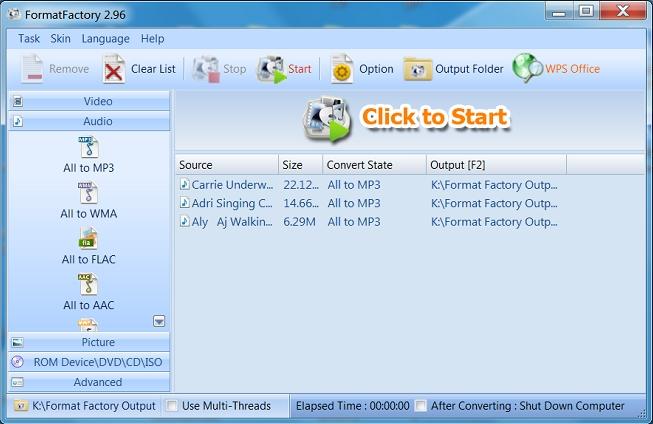Click the FormatFactory title bar app icon

click(x=14, y=14)
